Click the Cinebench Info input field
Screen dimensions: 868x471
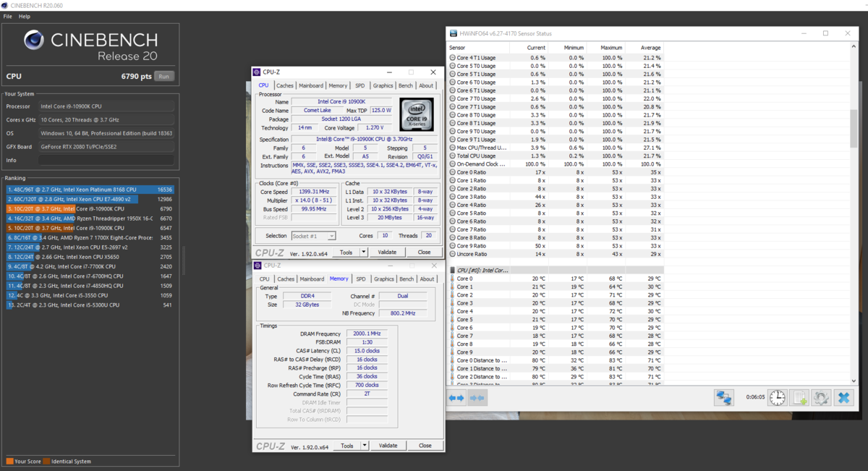pyautogui.click(x=107, y=160)
